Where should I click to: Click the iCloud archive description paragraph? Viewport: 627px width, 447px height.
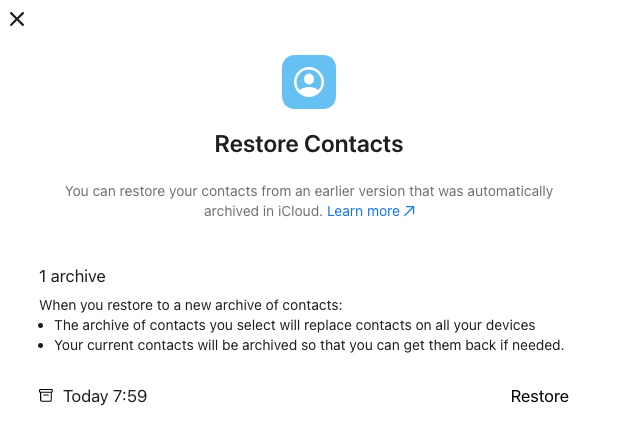coord(309,191)
